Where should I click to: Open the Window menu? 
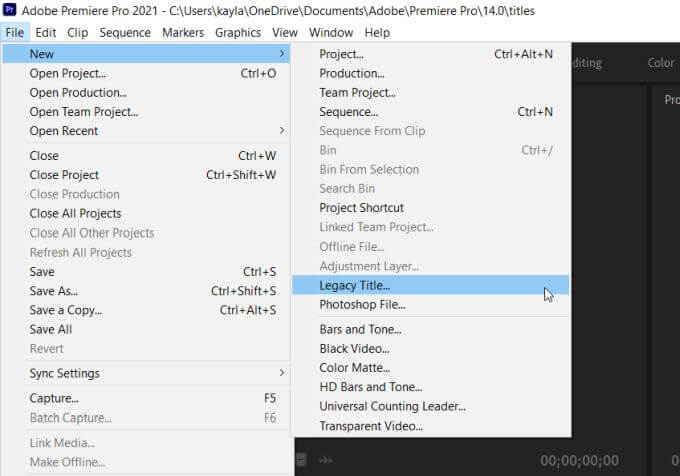[x=330, y=32]
